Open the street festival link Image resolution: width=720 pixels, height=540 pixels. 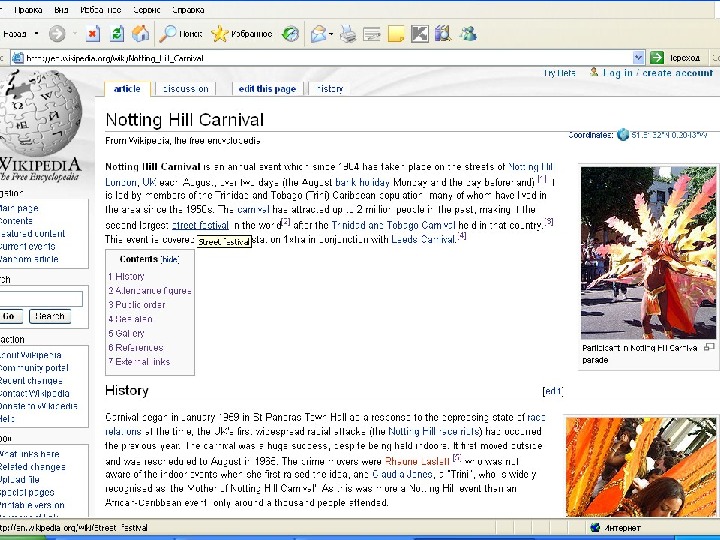[200, 225]
